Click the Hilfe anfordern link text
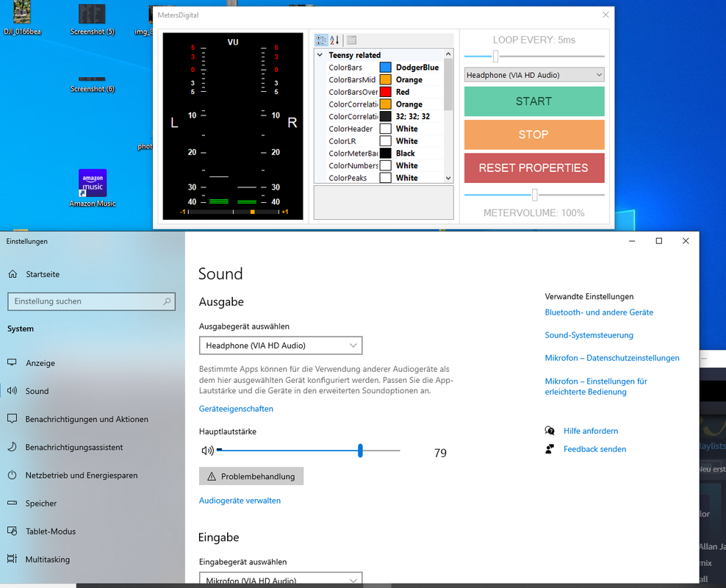 591,431
